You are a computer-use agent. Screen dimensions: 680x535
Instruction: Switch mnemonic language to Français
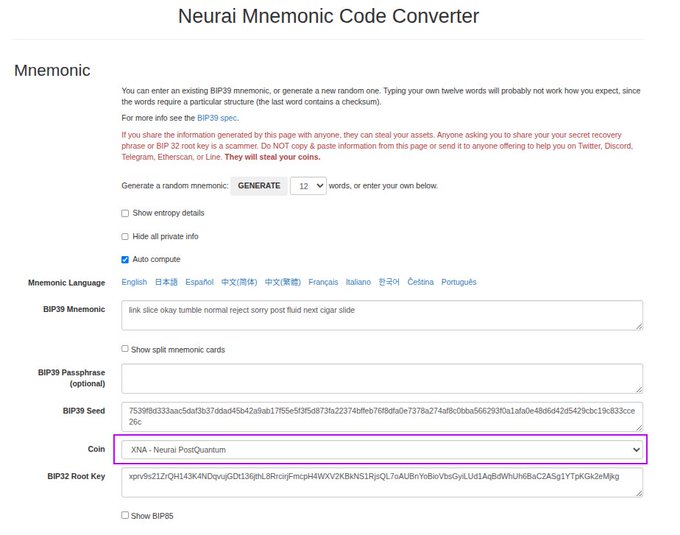[x=323, y=283]
